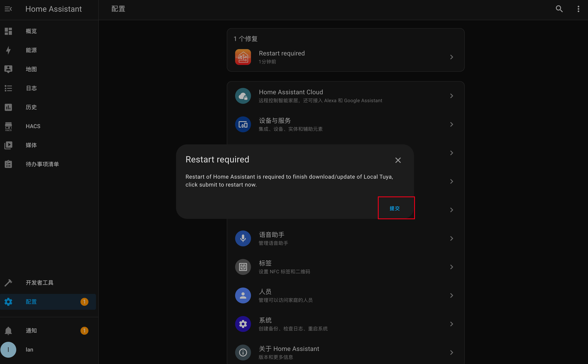Click the Ian user avatar
Image resolution: width=588 pixels, height=364 pixels.
8,350
